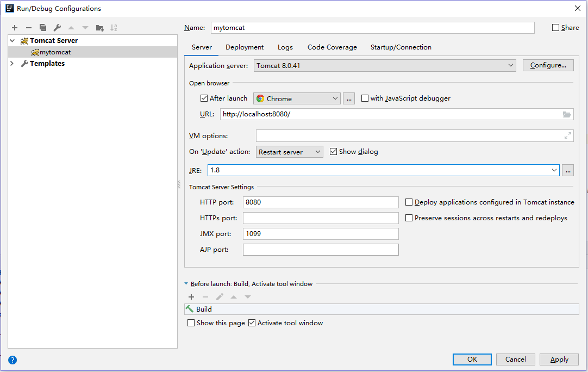The image size is (588, 372).
Task: Check Show this page option
Action: 191,323
